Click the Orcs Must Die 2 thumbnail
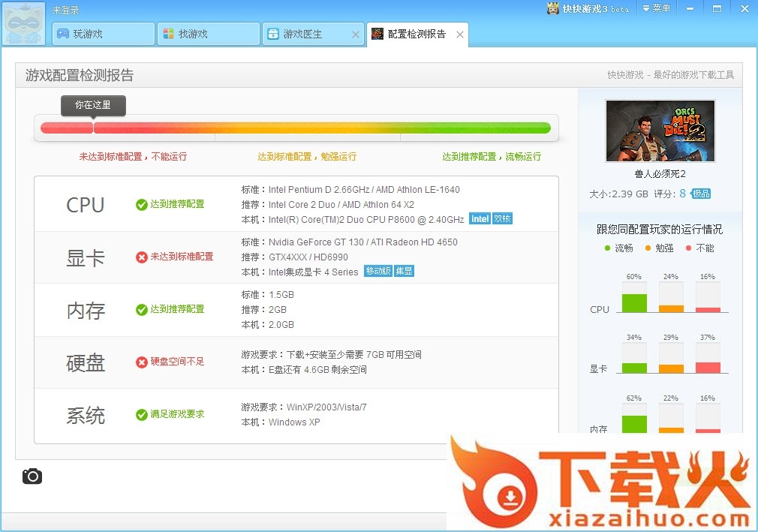 [660, 131]
